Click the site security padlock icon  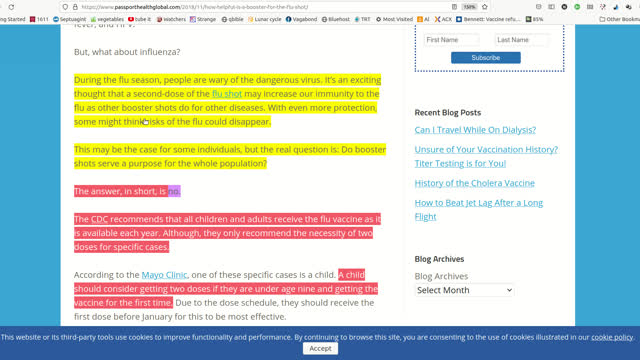(75, 7)
